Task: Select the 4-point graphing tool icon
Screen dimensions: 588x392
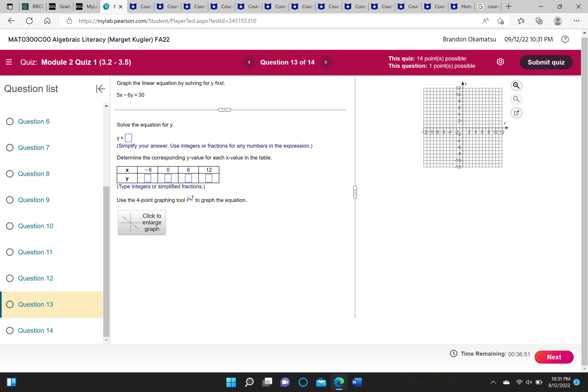Action: click(x=190, y=199)
